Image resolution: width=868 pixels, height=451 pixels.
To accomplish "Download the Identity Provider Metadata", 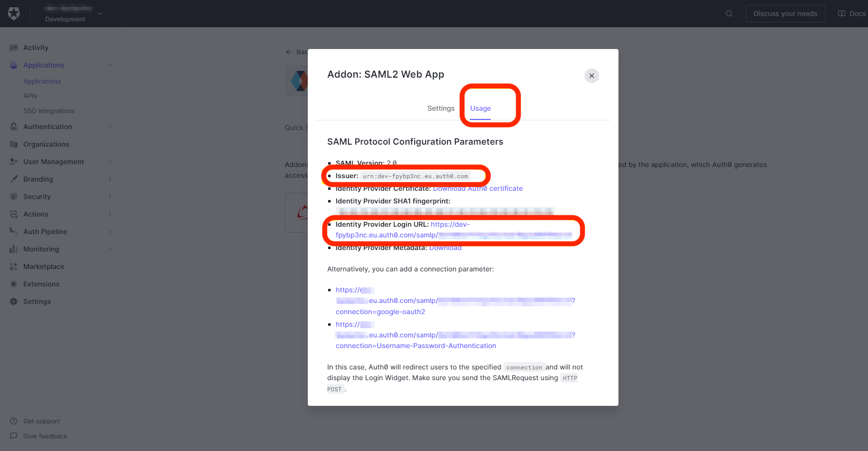I will pos(445,248).
